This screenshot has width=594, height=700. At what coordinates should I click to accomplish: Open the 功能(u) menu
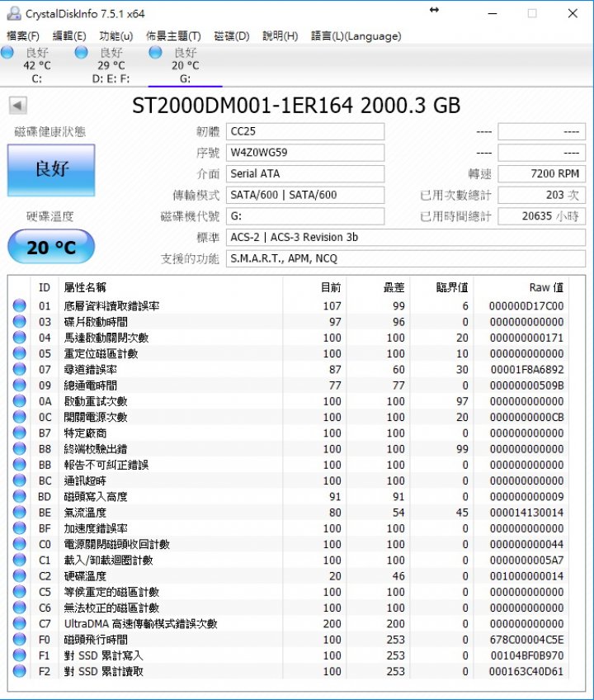(116, 36)
